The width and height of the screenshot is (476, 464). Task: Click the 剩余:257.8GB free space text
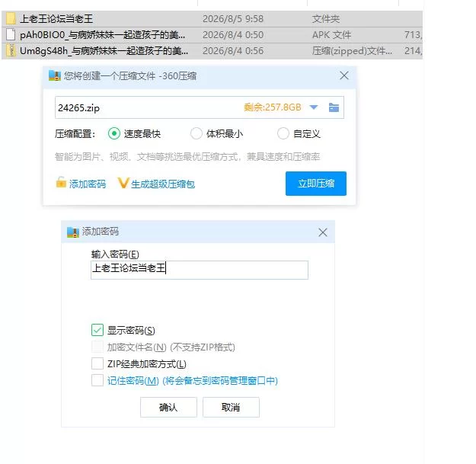pos(273,107)
